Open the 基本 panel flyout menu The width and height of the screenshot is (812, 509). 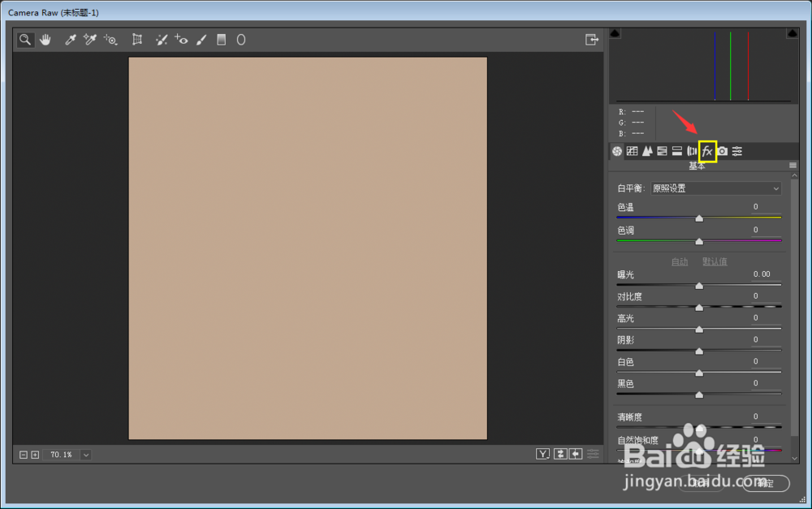tap(793, 166)
